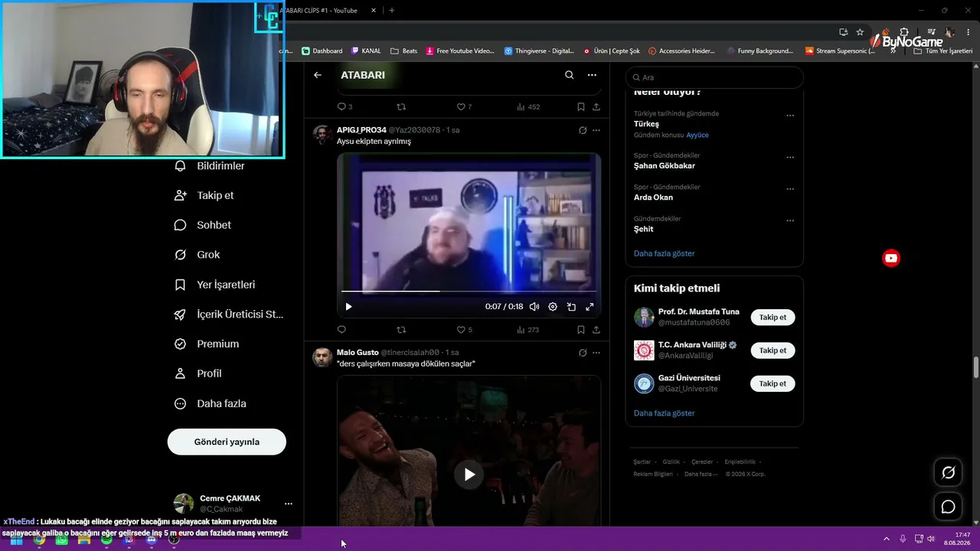980x551 pixels.
Task: Open options for the Şehit trend
Action: tap(790, 221)
